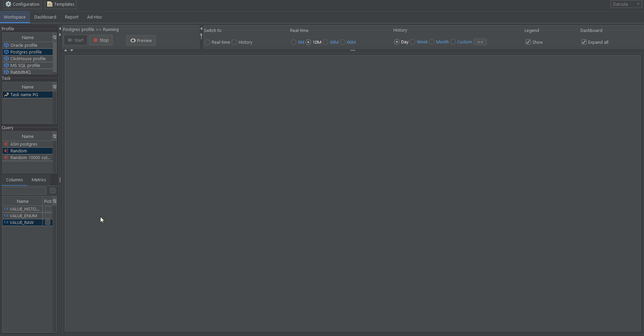The height and width of the screenshot is (336, 644).
Task: Open Query table column control icon
Action: pos(55,136)
